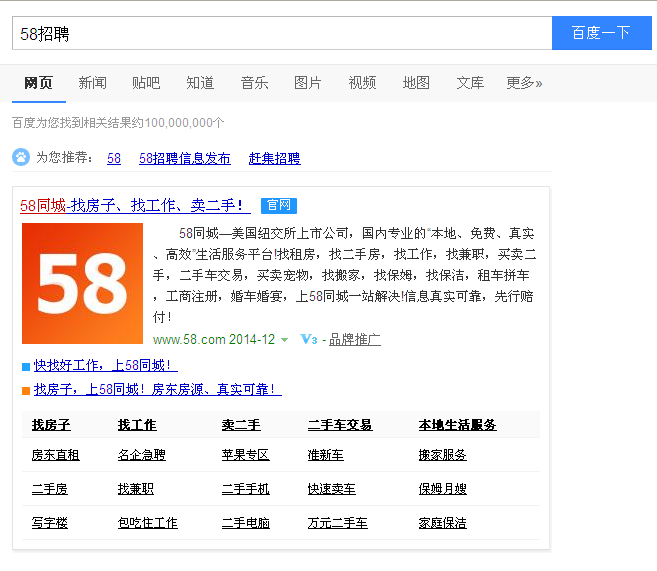Click the 名企急聘 link
Screen dimensions: 657x571
click(141, 455)
